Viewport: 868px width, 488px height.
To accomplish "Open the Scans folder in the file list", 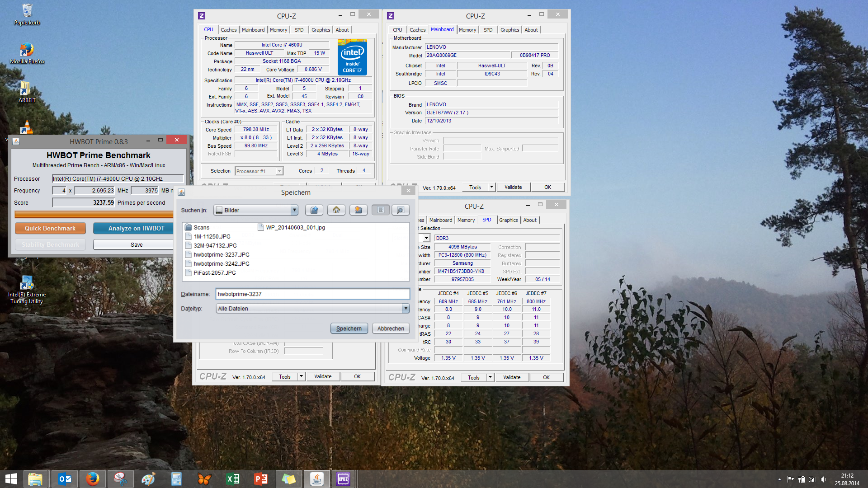I will click(197, 227).
